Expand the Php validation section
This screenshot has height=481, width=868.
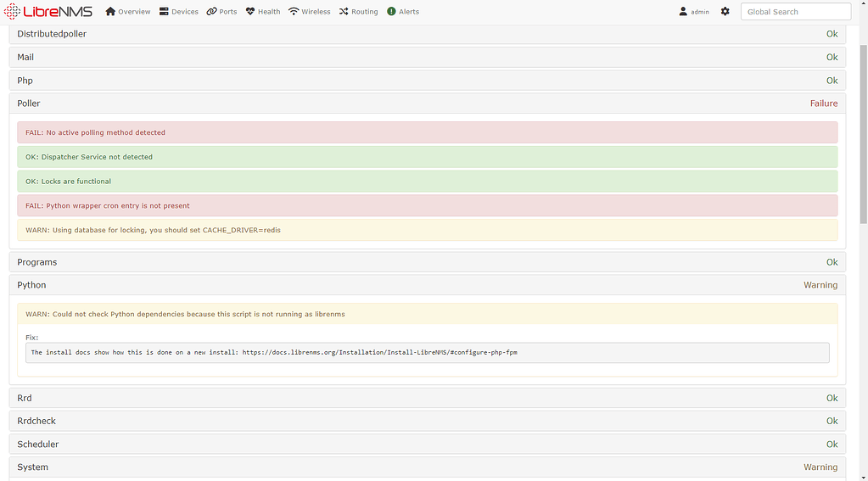pos(428,81)
